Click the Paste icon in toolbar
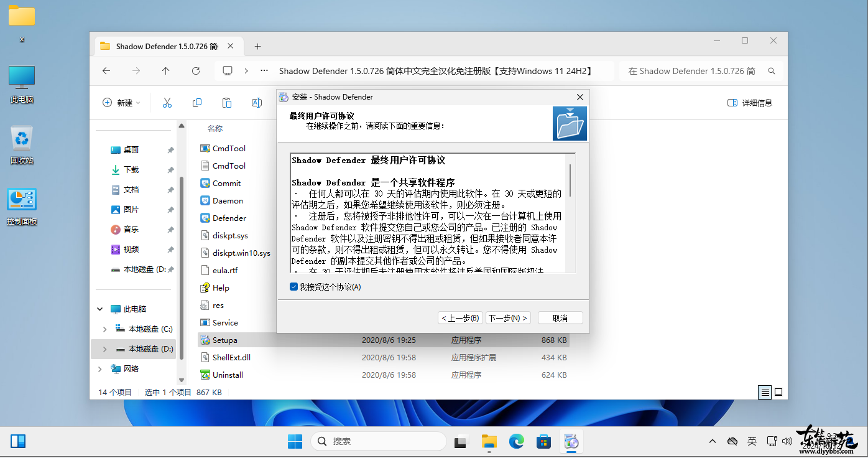 (227, 103)
